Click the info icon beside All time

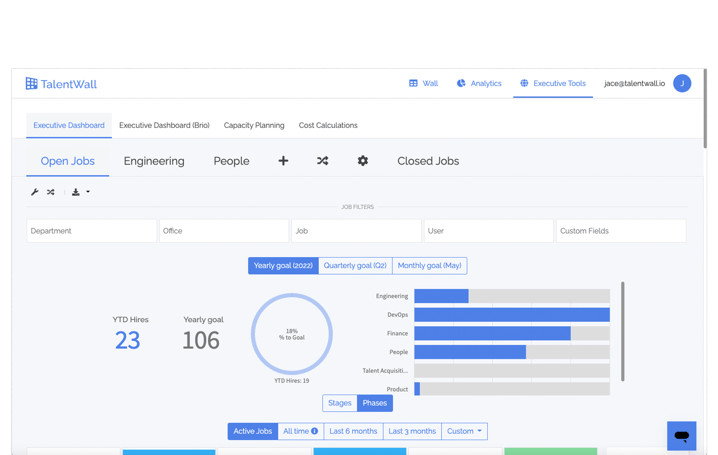tap(314, 431)
